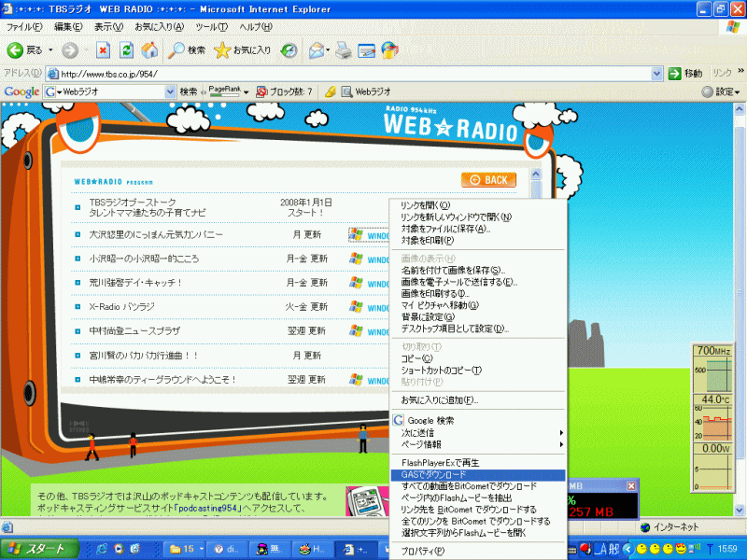Click the Webラジオ find-word button on Google toolbar
Viewport: 747px width, 560px height.
coord(366,91)
